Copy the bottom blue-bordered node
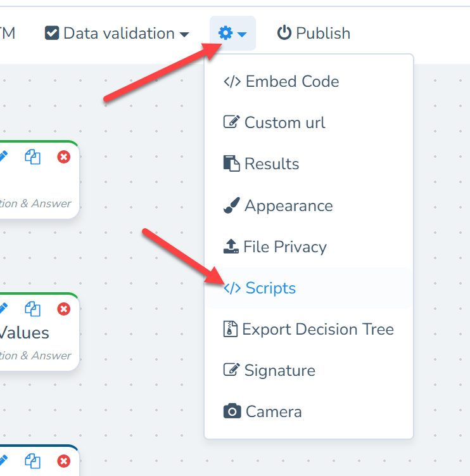 click(32, 461)
